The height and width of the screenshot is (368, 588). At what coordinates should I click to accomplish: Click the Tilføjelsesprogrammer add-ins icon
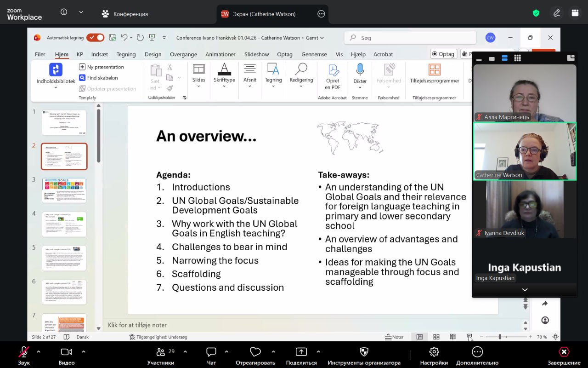(434, 70)
